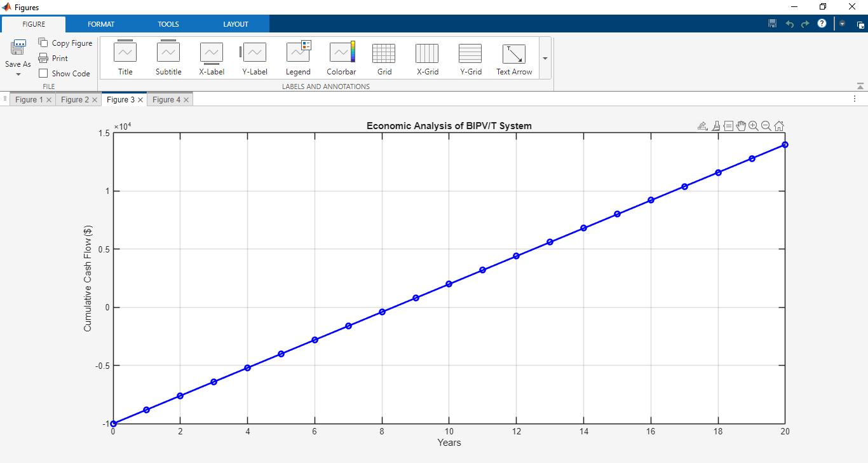Close the Figure 2 tab
The height and width of the screenshot is (463, 868).
coord(95,100)
